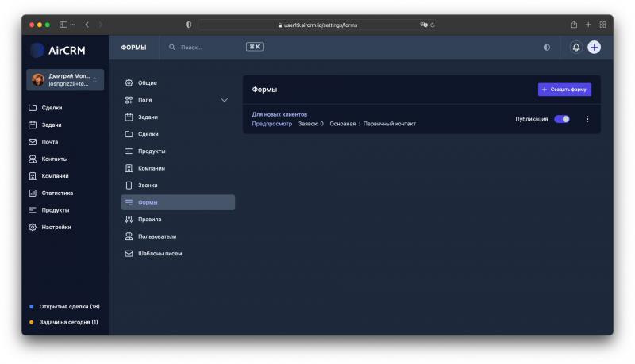The height and width of the screenshot is (364, 635).
Task: Open the Для новых клиентов form link
Action: coord(279,114)
